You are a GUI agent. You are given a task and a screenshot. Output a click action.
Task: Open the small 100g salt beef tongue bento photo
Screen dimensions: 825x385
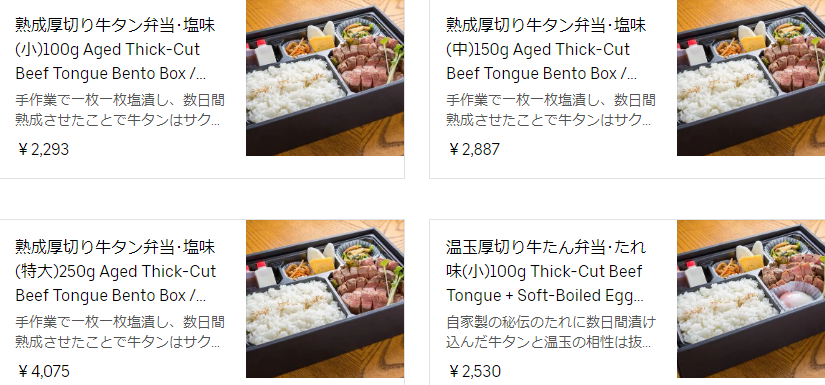coord(325,78)
